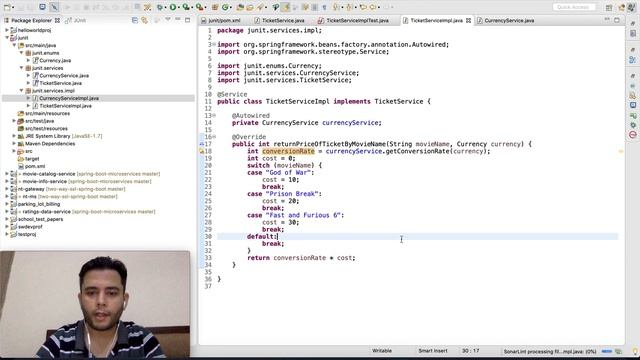Viewport: 640px width, 360px height.
Task: Click warning marker at line 18
Action: click(x=202, y=151)
